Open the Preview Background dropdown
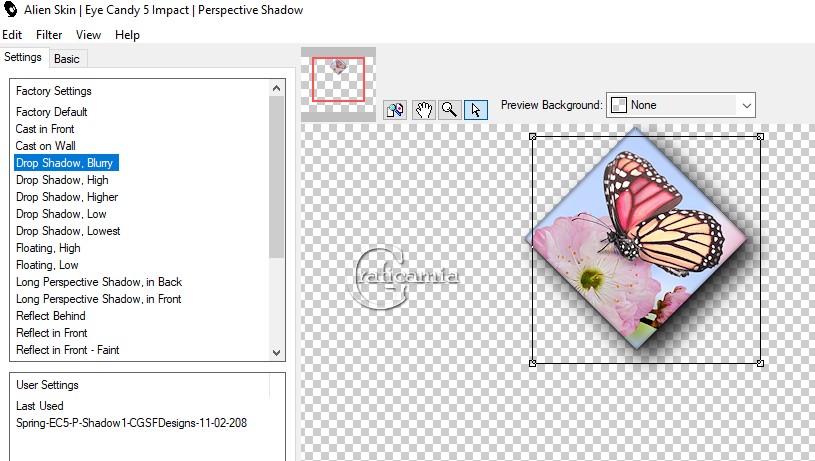815x461 pixels. [680, 105]
